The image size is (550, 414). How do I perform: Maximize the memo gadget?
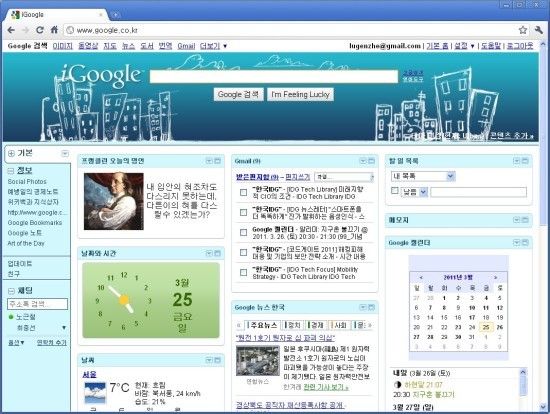click(x=525, y=220)
